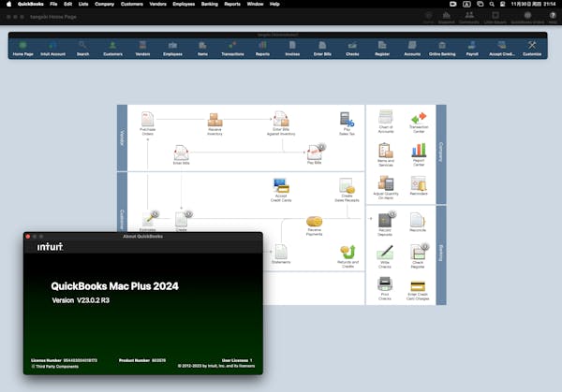Open Write Checks in Banking

click(x=385, y=254)
